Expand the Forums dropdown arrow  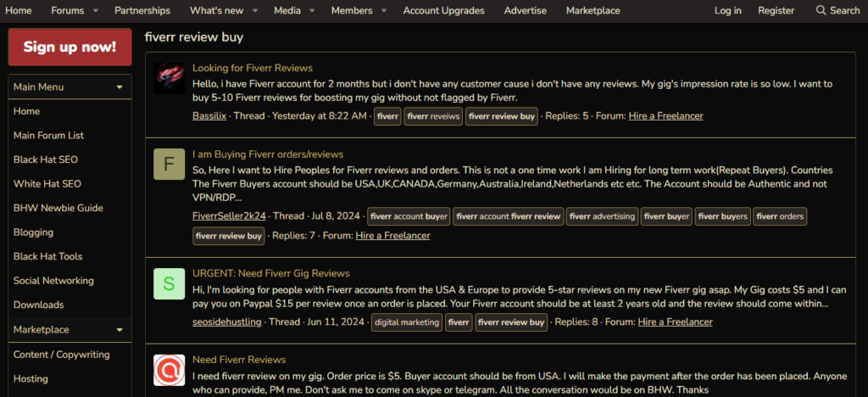coord(95,10)
